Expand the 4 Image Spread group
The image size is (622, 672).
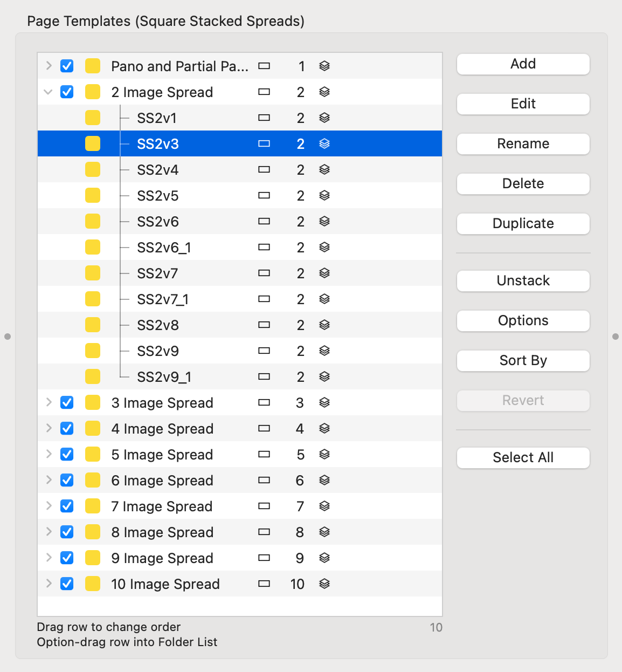49,428
